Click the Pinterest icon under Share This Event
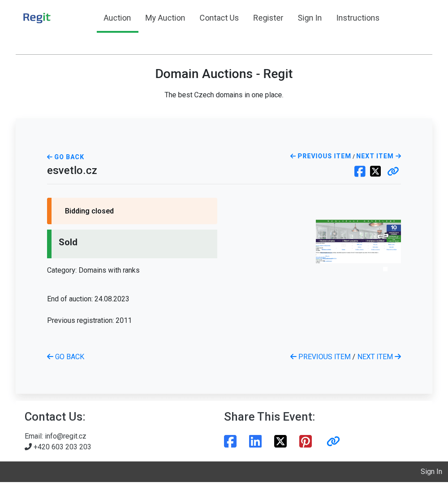Screen dimensions: 448x500 [x=306, y=441]
